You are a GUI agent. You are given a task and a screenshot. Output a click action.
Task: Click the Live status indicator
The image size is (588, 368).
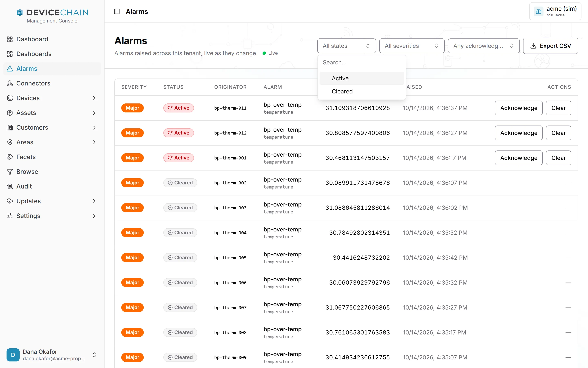[x=270, y=53]
